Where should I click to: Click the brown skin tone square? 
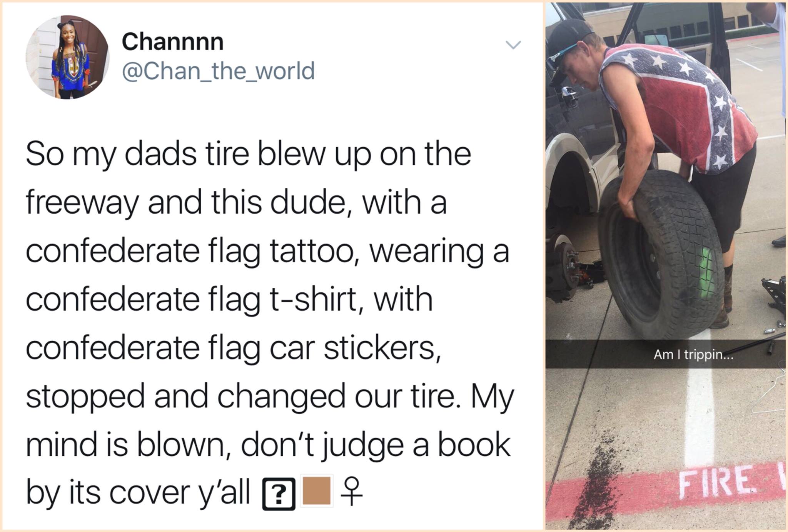(316, 490)
